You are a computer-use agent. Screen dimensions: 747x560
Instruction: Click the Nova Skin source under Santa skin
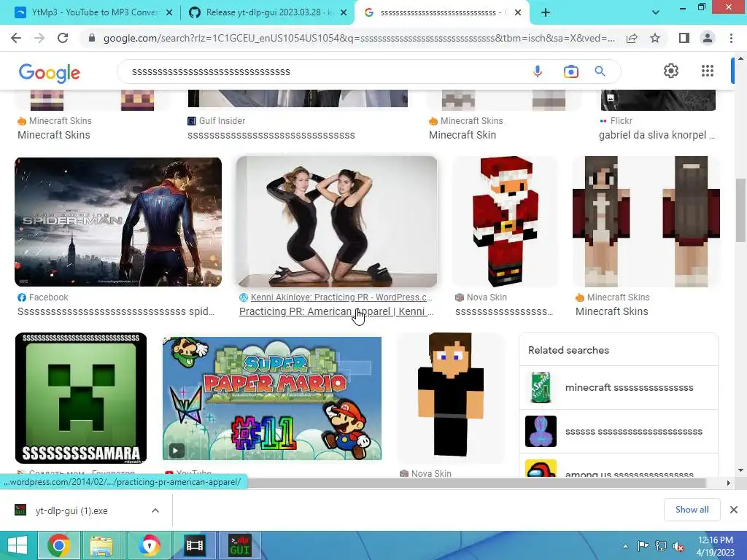click(x=487, y=297)
